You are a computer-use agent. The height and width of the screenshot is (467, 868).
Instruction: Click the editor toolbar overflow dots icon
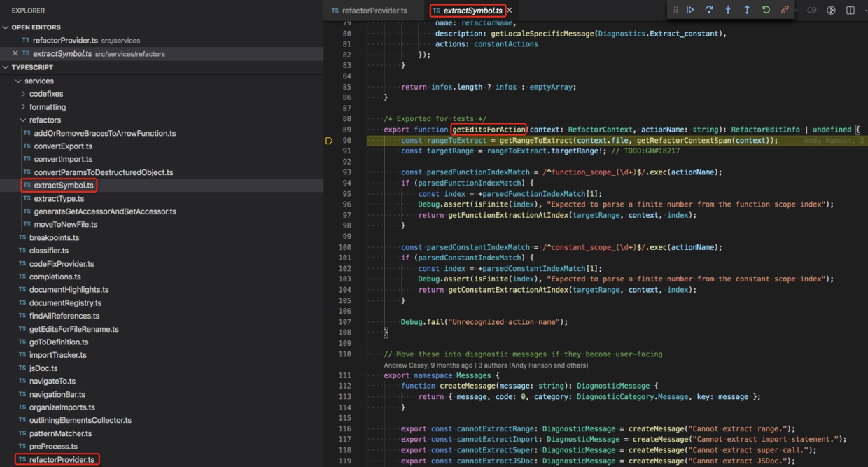(x=865, y=10)
